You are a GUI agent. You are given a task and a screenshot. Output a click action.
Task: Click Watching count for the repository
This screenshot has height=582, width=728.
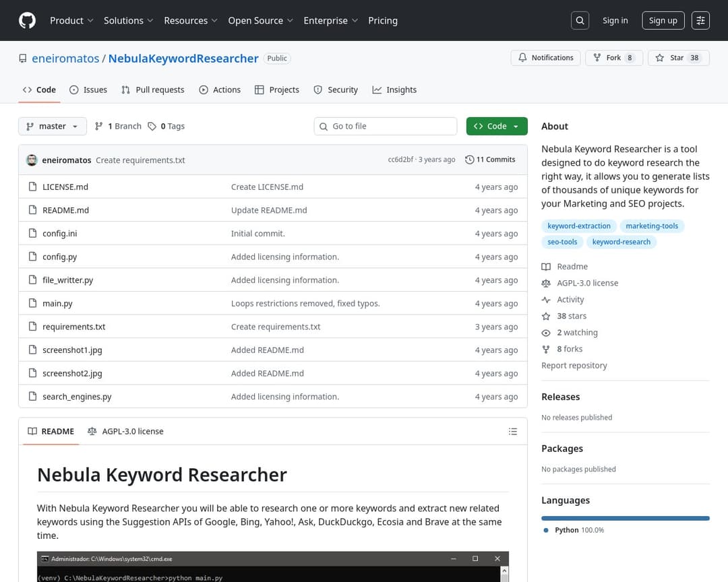coord(576,332)
